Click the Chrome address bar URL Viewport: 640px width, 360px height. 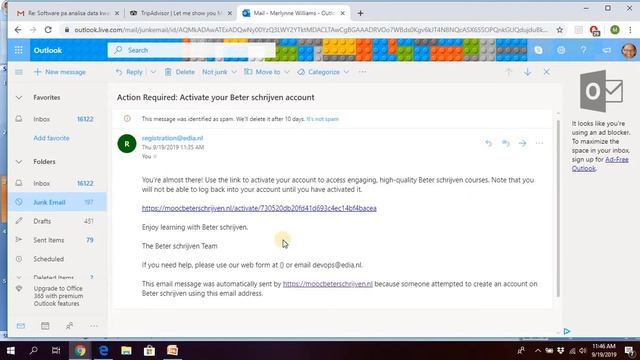310,30
